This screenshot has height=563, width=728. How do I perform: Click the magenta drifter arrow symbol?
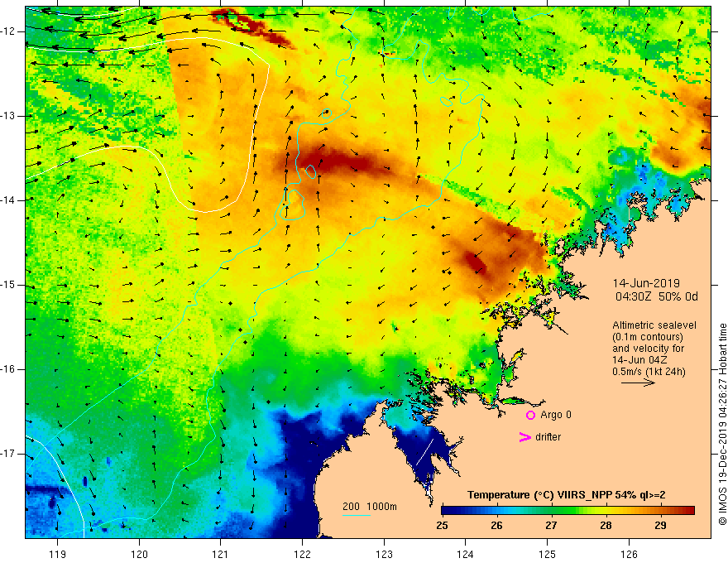coord(525,437)
